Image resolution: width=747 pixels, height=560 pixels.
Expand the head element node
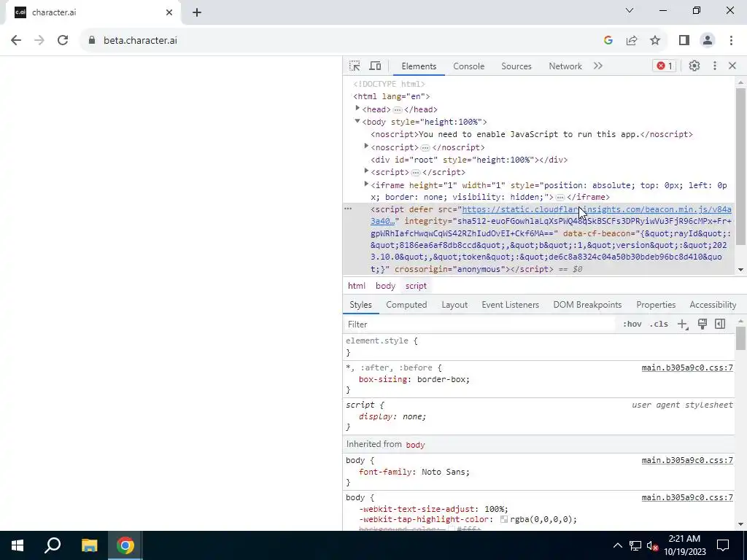(357, 109)
